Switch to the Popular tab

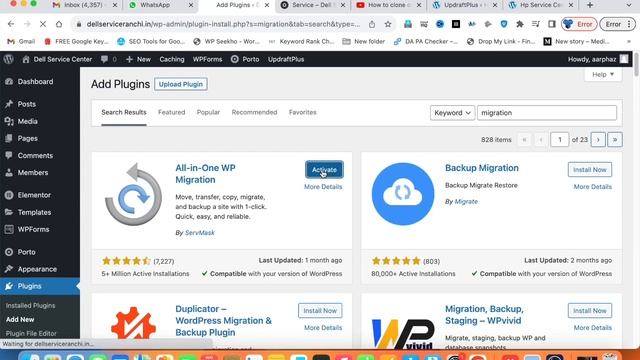click(x=208, y=112)
